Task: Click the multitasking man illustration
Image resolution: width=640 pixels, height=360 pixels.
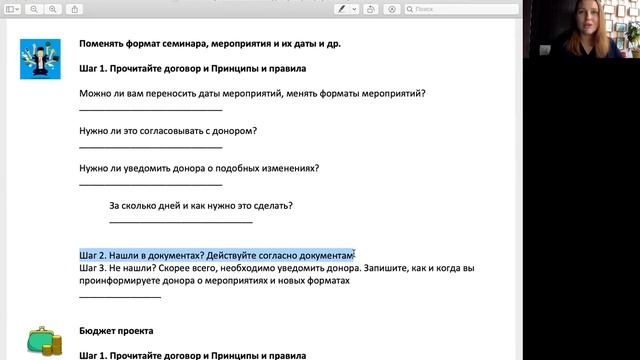Action: click(x=40, y=59)
